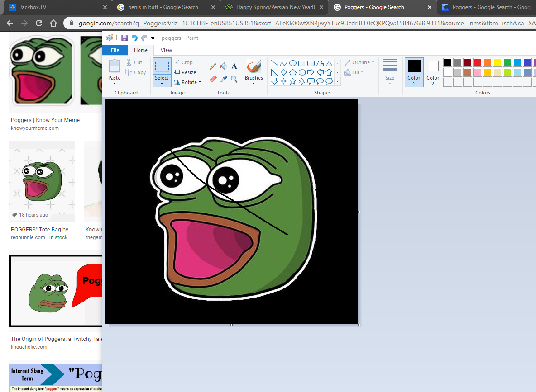
Task: Click the Paste clipboard icon
Action: pyautogui.click(x=114, y=66)
